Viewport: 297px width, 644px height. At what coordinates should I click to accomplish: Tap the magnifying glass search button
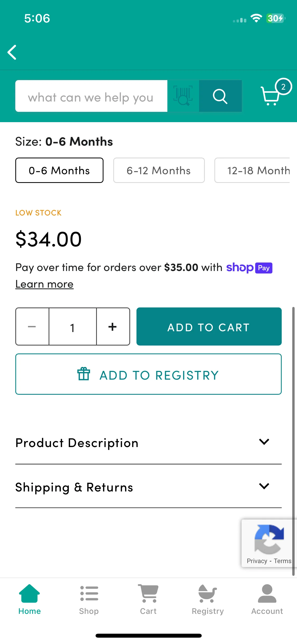tap(220, 96)
